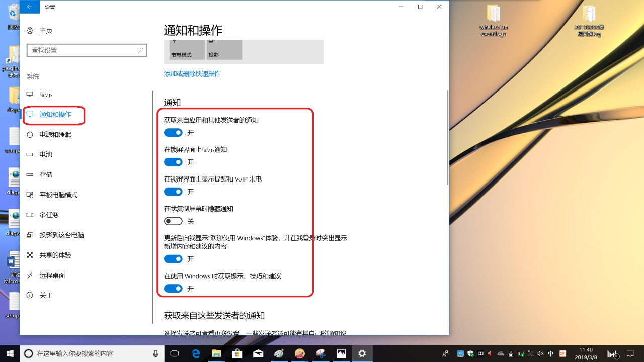Open the Mail app from the taskbar
This screenshot has width=644, height=362.
258,353
